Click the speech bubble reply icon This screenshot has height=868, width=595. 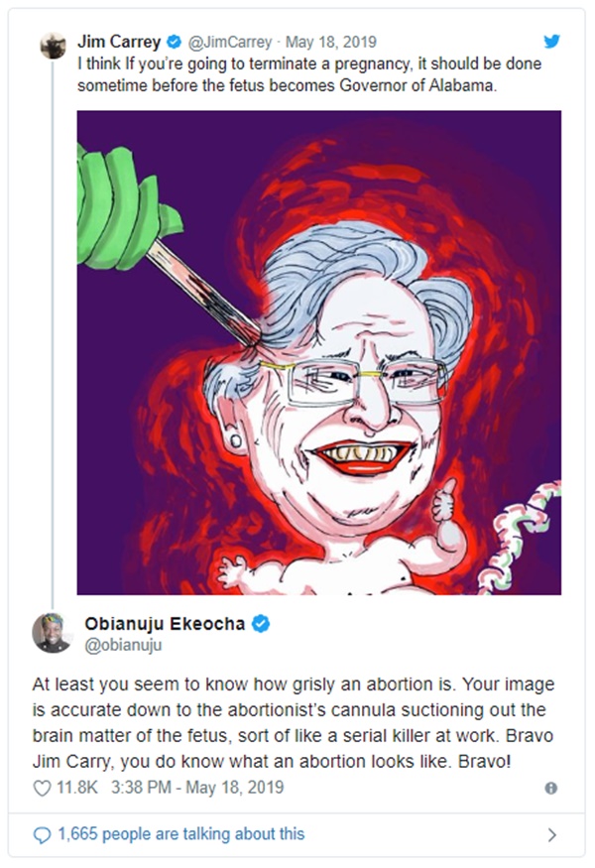(41, 834)
